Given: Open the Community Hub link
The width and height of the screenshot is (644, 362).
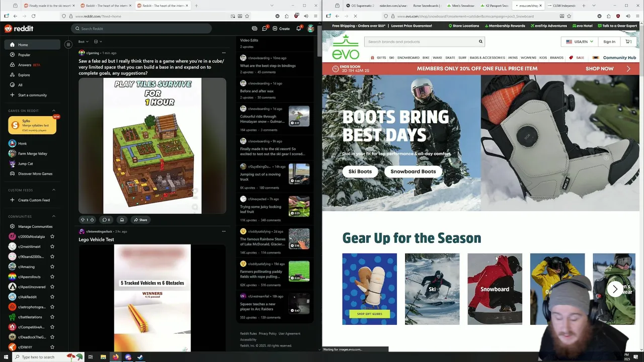Looking at the screenshot, I should [x=619, y=58].
